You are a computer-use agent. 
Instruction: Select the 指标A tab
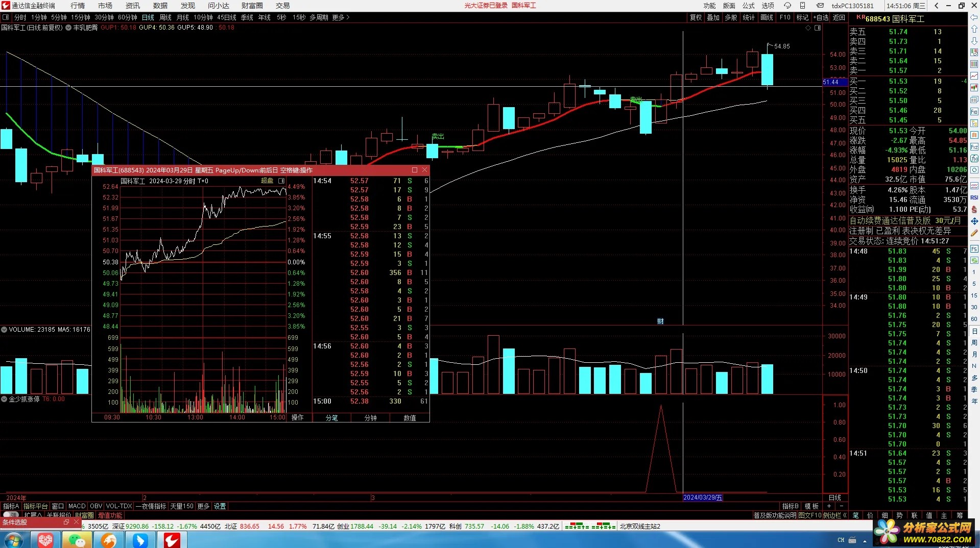pyautogui.click(x=11, y=506)
